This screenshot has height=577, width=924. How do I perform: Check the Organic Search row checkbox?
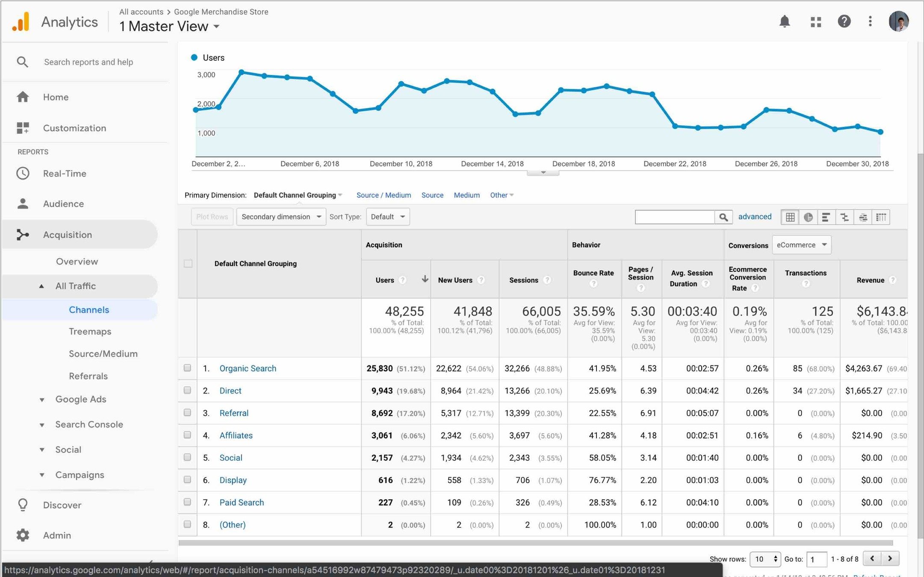187,368
